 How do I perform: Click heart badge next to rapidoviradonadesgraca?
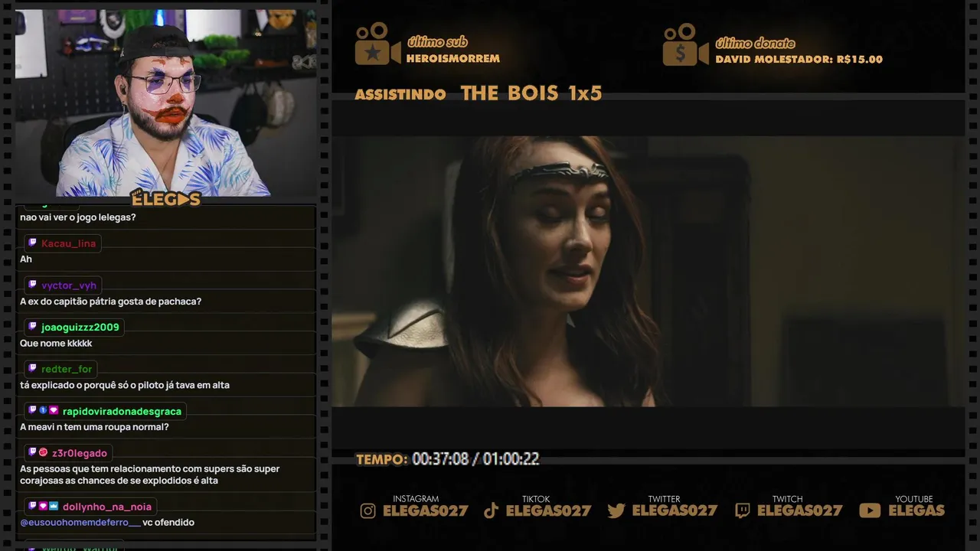pos(54,411)
